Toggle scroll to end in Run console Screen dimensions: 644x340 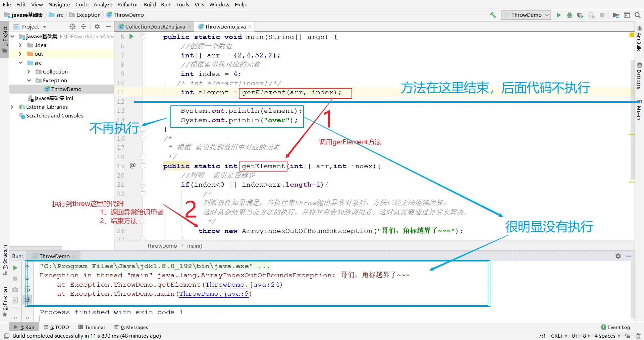coord(28,300)
